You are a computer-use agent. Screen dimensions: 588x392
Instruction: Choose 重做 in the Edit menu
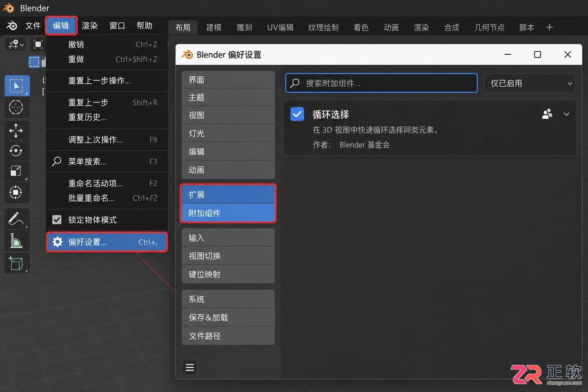[x=107, y=59]
